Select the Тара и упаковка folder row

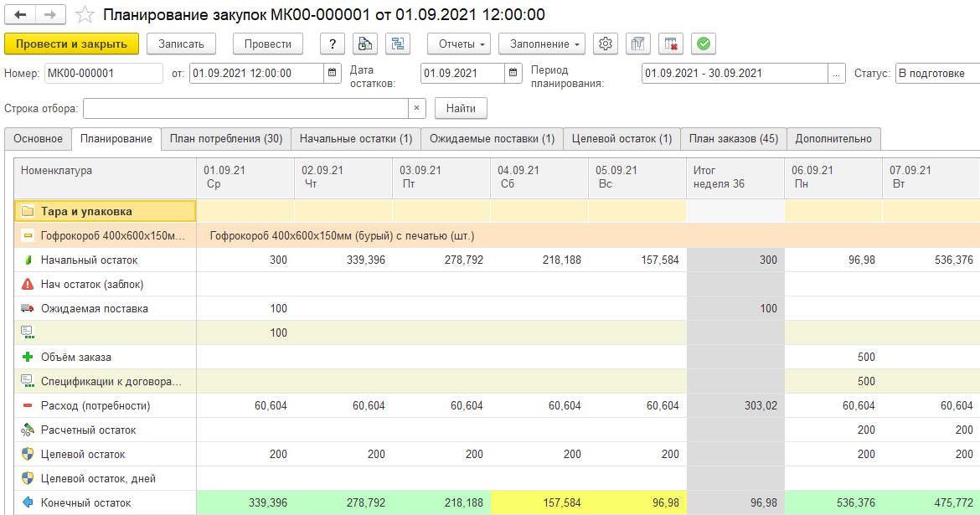(105, 211)
